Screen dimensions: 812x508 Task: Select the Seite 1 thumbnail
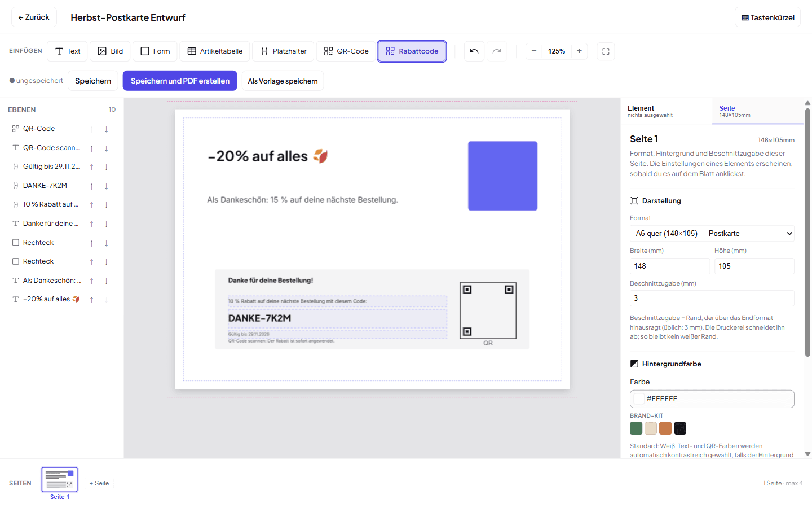pos(60,480)
